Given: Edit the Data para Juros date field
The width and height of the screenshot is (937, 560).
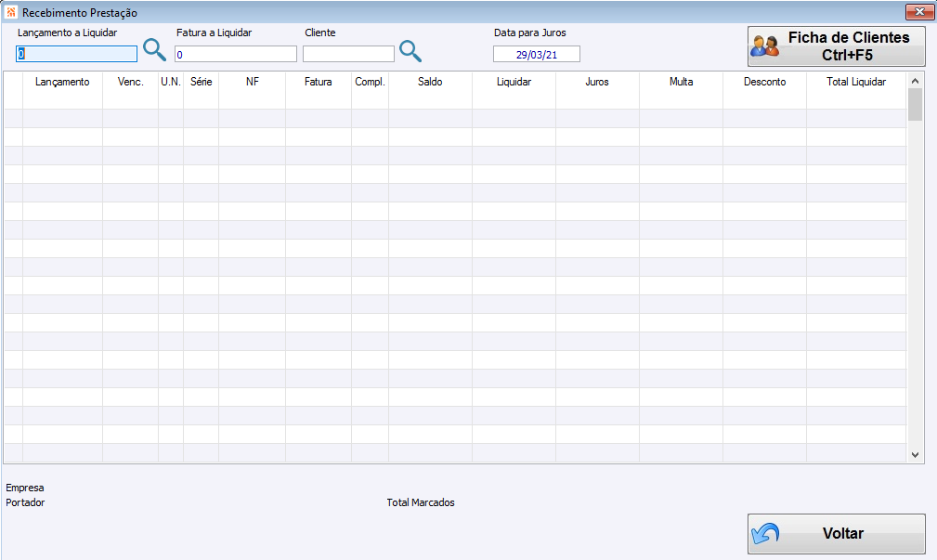Looking at the screenshot, I should (x=537, y=55).
